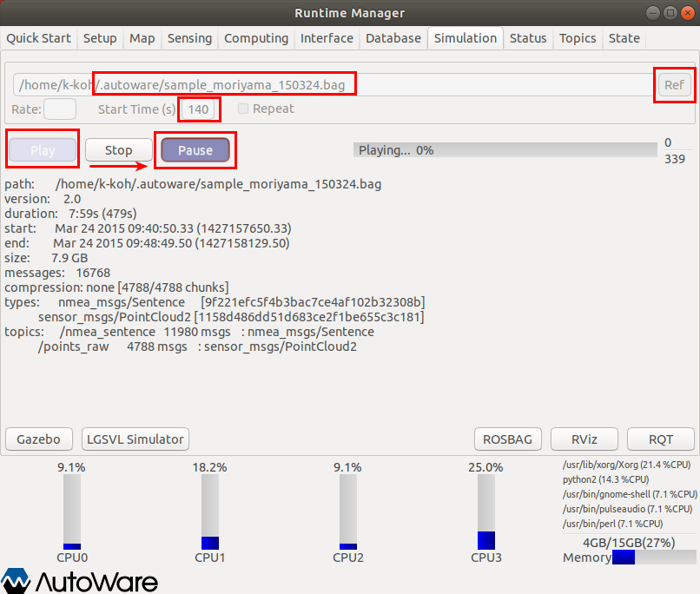Click the 'size: 7.9 GB' line
The width and height of the screenshot is (700, 594).
coord(46,258)
